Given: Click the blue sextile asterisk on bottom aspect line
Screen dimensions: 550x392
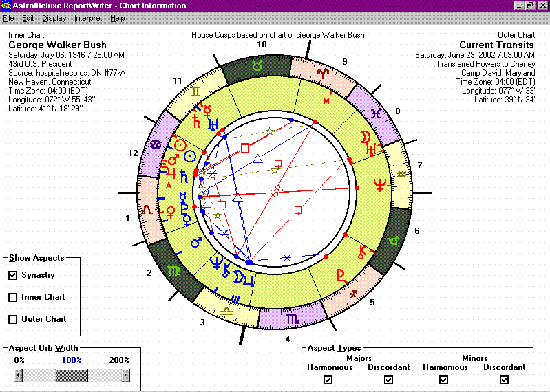Looking at the screenshot, I should point(287,258).
